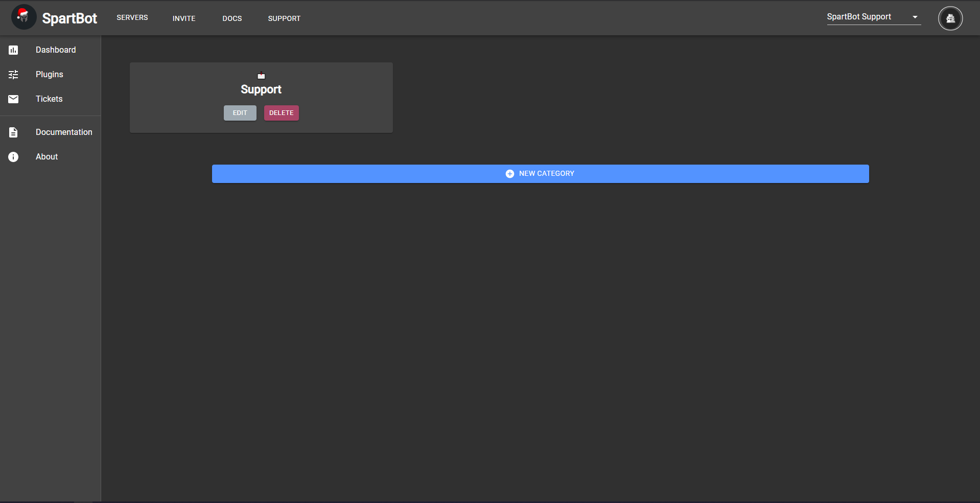The image size is (980, 503).
Task: Click the SpartBot brand name text
Action: [x=69, y=18]
